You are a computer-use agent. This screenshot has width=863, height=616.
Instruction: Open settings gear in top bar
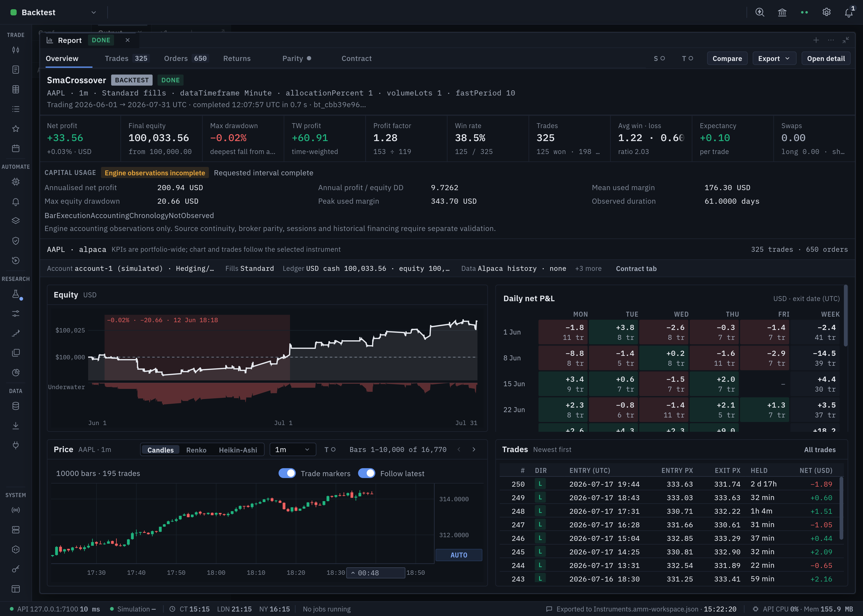826,13
